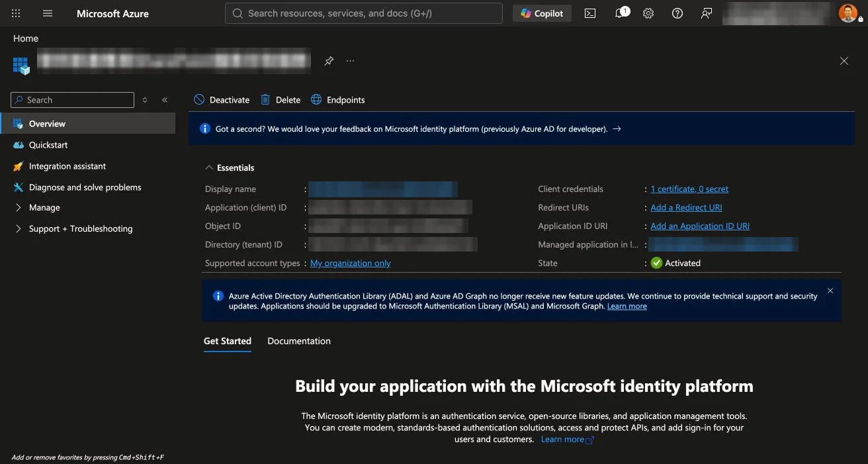The height and width of the screenshot is (464, 868).
Task: Click the Integration assistant rocket icon
Action: [18, 166]
